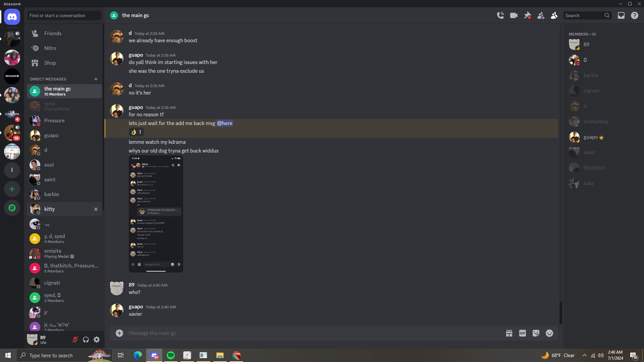Open Discord home via logo icon
The image size is (644, 362).
click(12, 17)
